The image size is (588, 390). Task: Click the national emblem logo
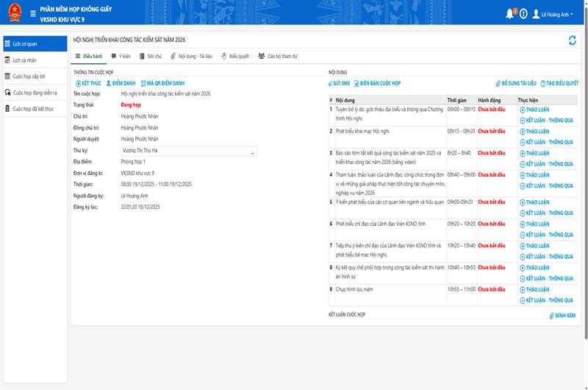(13, 14)
